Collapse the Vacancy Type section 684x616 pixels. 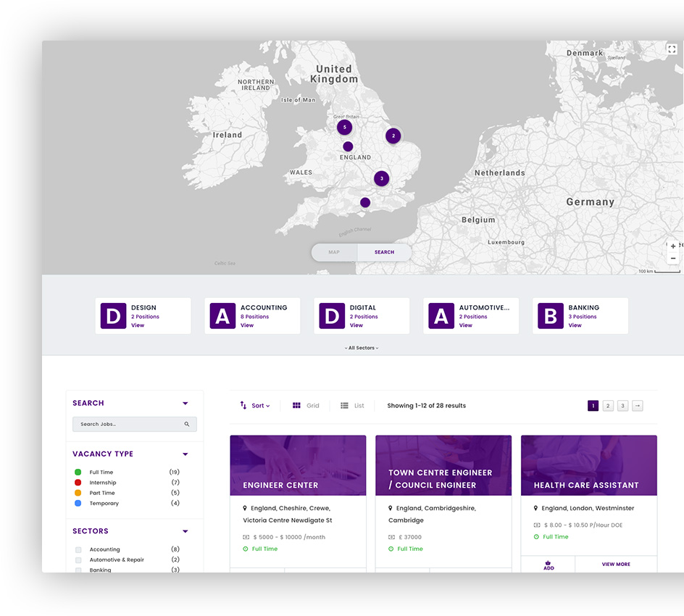click(x=185, y=454)
